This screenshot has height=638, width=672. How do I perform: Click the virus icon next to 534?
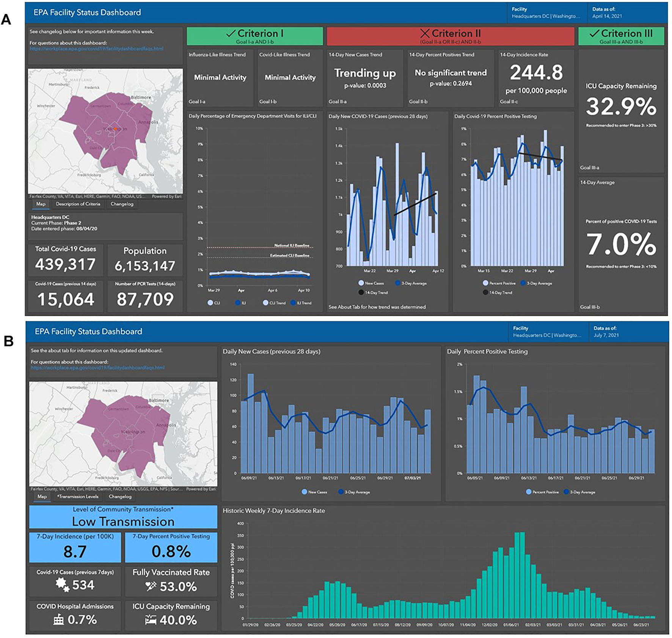(63, 585)
